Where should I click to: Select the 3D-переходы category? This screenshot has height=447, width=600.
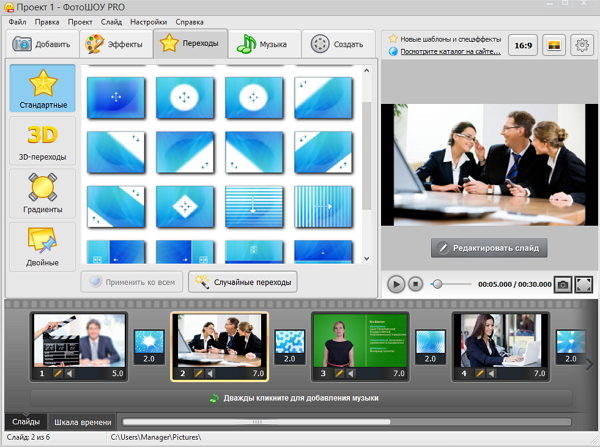42,141
